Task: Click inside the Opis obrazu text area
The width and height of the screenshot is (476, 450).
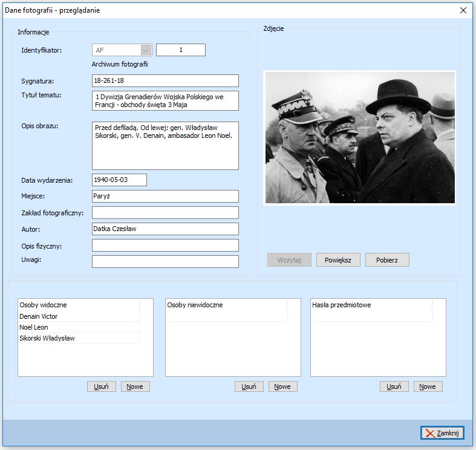Action: (165, 146)
